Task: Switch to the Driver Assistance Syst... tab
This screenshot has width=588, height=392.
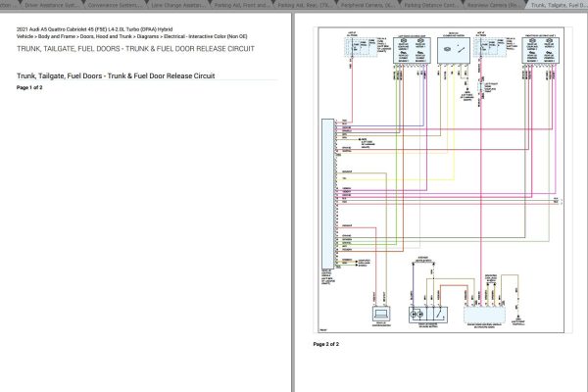Action: (x=51, y=5)
